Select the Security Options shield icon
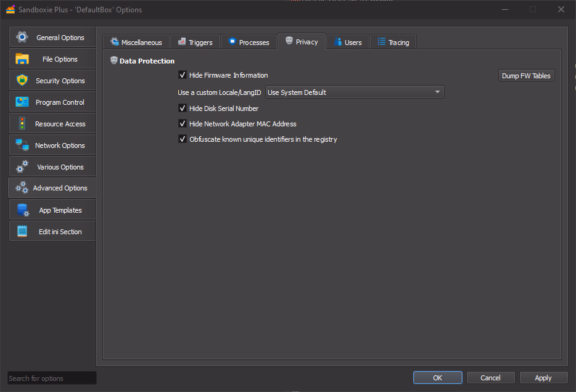 tap(22, 81)
